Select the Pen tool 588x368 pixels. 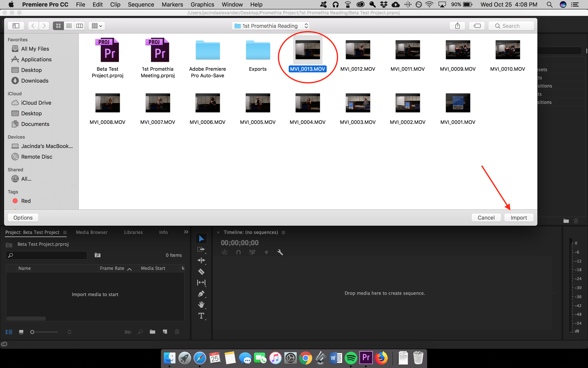click(201, 294)
